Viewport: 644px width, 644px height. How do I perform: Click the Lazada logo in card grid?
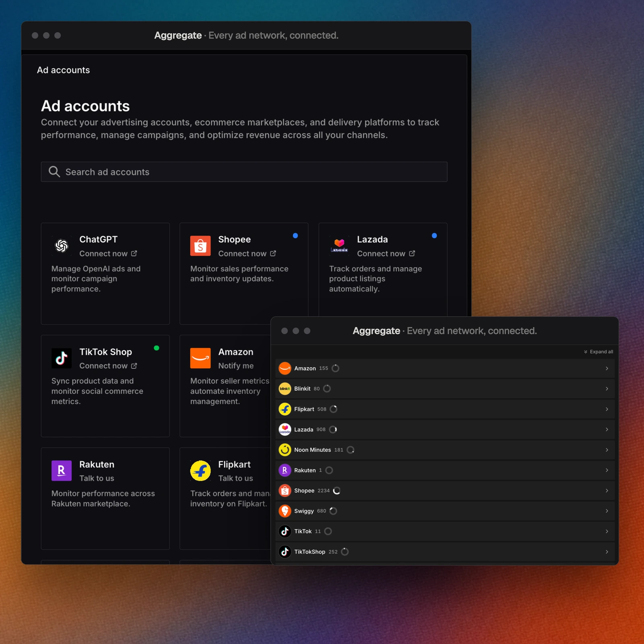coord(339,246)
